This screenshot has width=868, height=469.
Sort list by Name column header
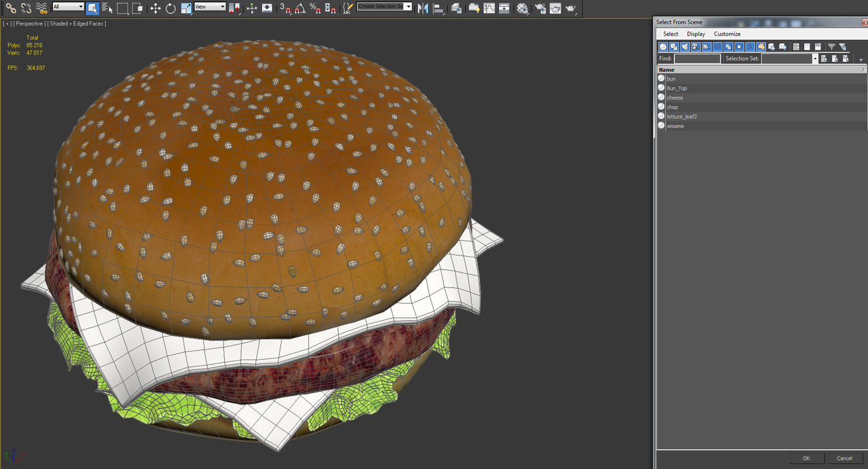761,70
